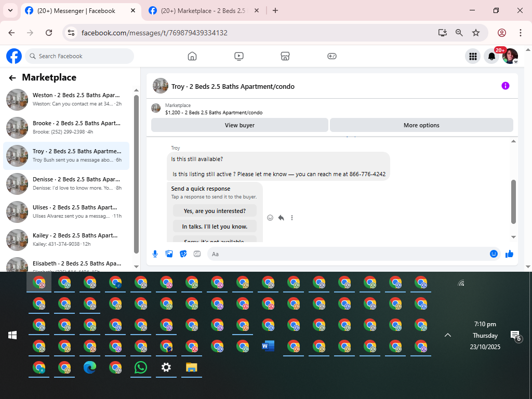Open File Explorer from the taskbar
The image size is (532, 399).
(192, 367)
